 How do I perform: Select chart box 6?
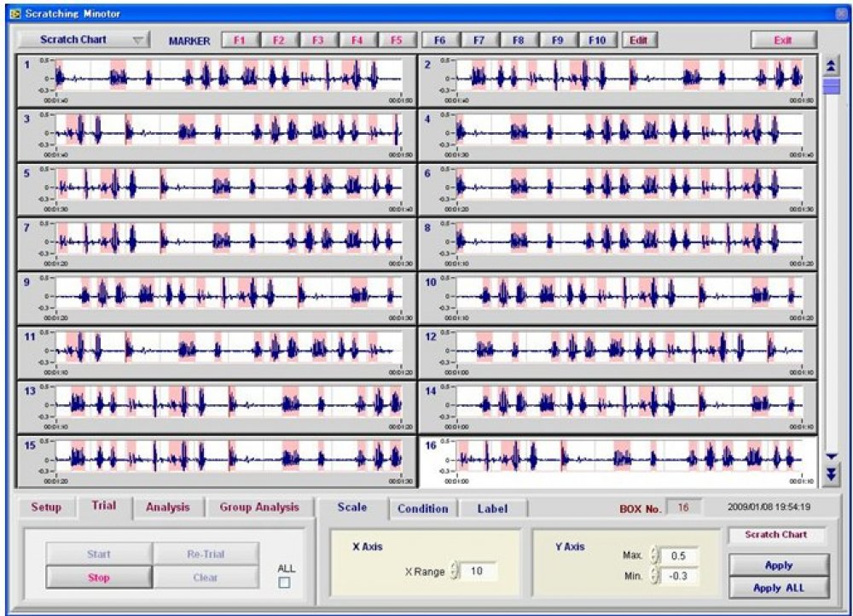pos(618,189)
